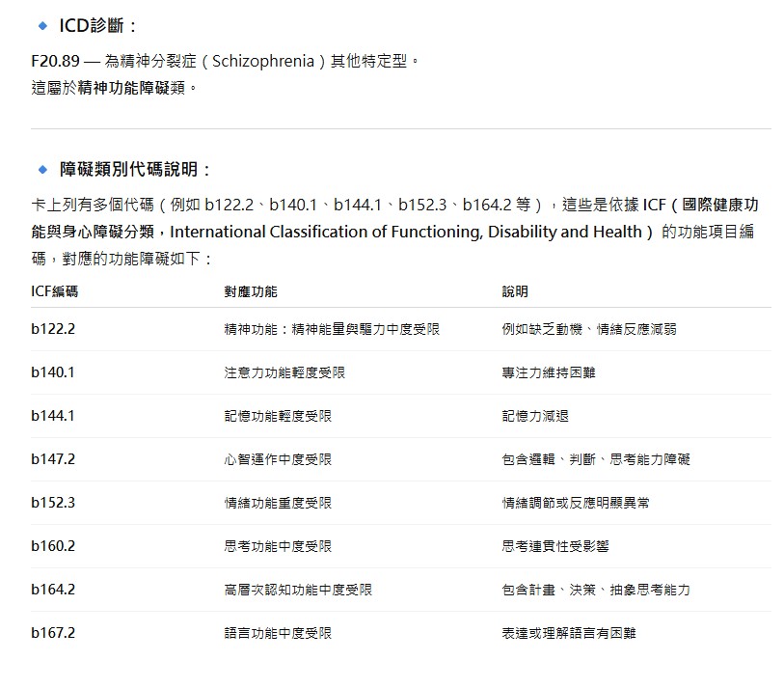The height and width of the screenshot is (688, 784).
Task: Select the b164.2 table code cell
Action: tap(53, 590)
